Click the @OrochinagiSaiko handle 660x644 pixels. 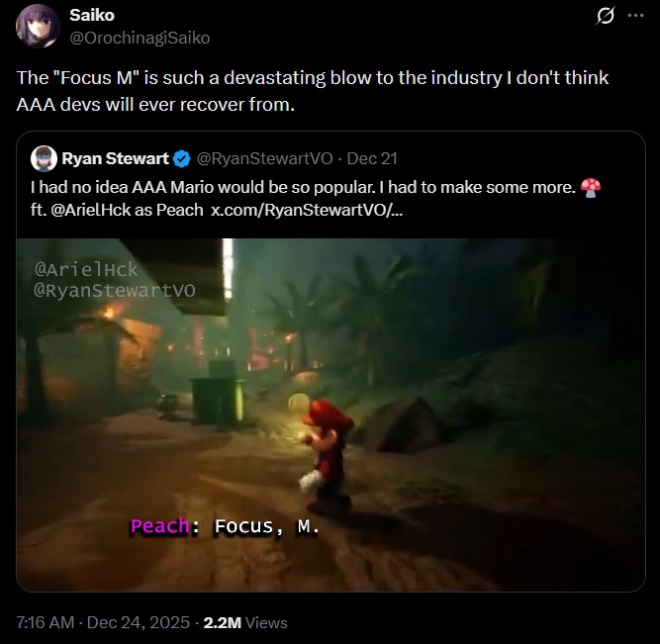coord(140,38)
